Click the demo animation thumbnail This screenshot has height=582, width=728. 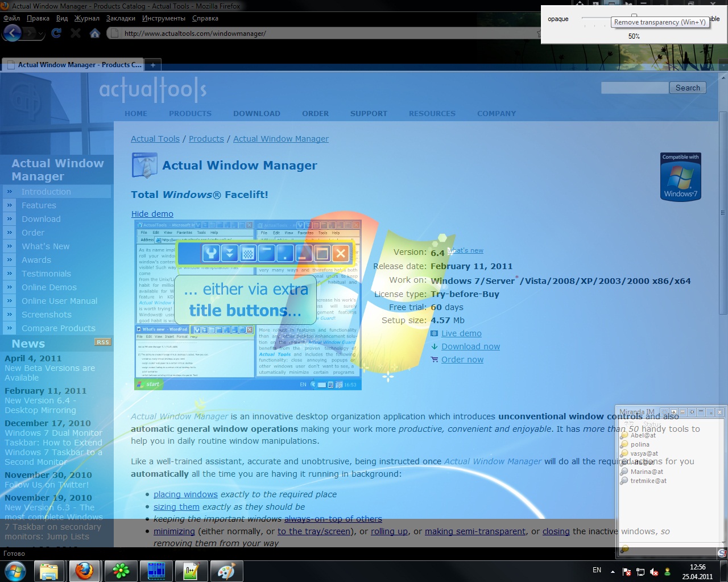(248, 305)
